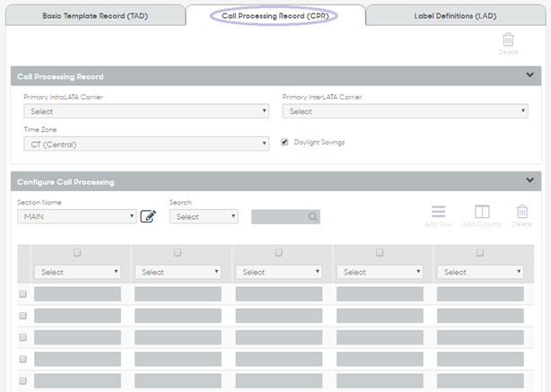Screen dimensions: 551x392
Task: Check third column header checkbox
Action: (279, 253)
